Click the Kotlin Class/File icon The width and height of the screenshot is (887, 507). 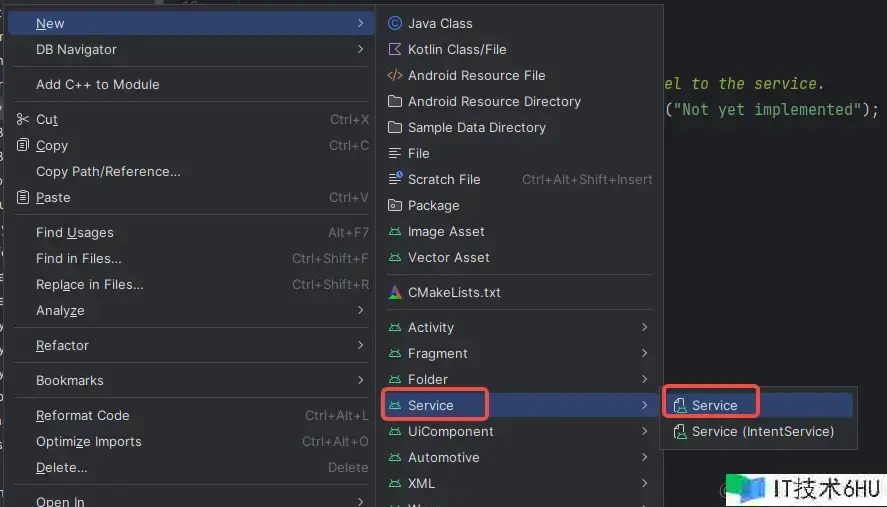pyautogui.click(x=394, y=49)
